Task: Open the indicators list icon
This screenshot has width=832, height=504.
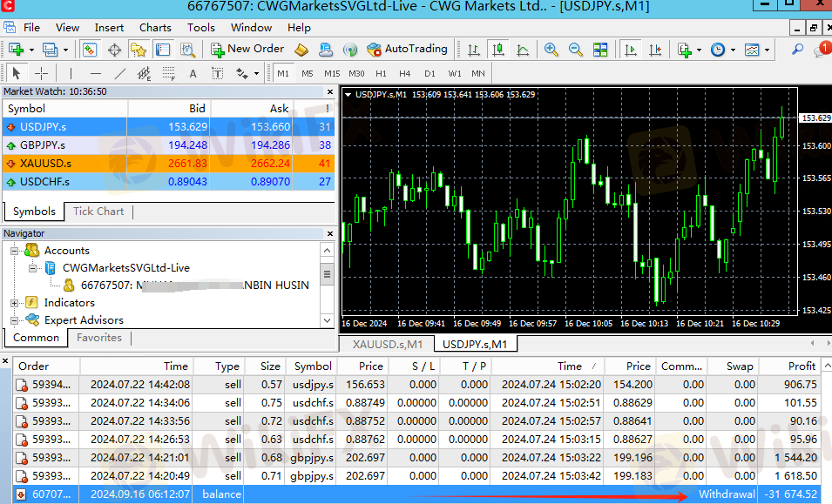Action: pyautogui.click(x=685, y=50)
